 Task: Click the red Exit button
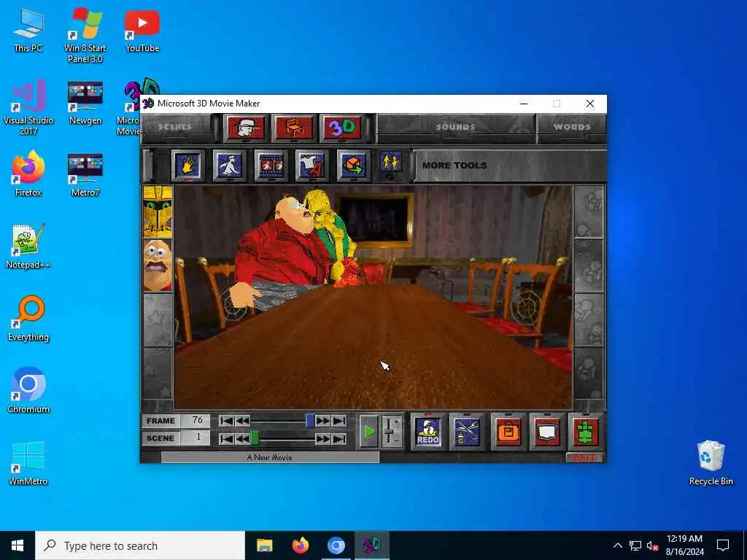584,458
